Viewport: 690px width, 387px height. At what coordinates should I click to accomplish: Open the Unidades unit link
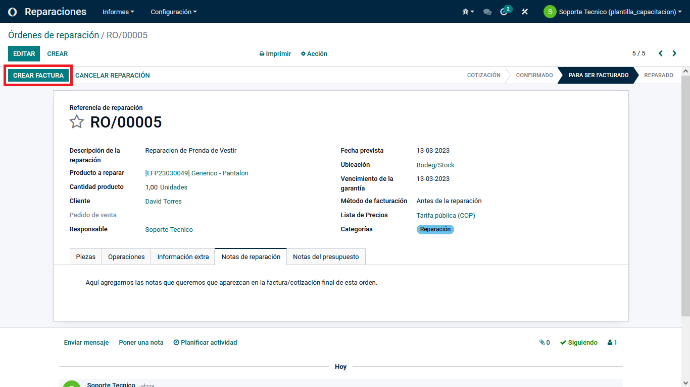(x=173, y=187)
